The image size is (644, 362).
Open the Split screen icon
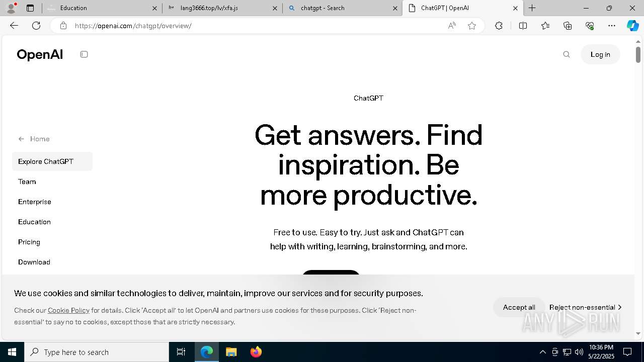point(523,26)
